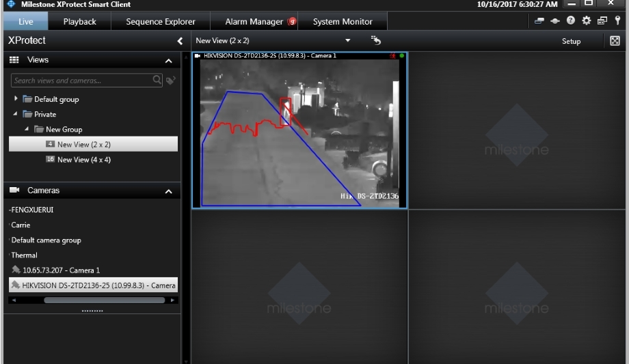Open the Playback tab

point(79,22)
